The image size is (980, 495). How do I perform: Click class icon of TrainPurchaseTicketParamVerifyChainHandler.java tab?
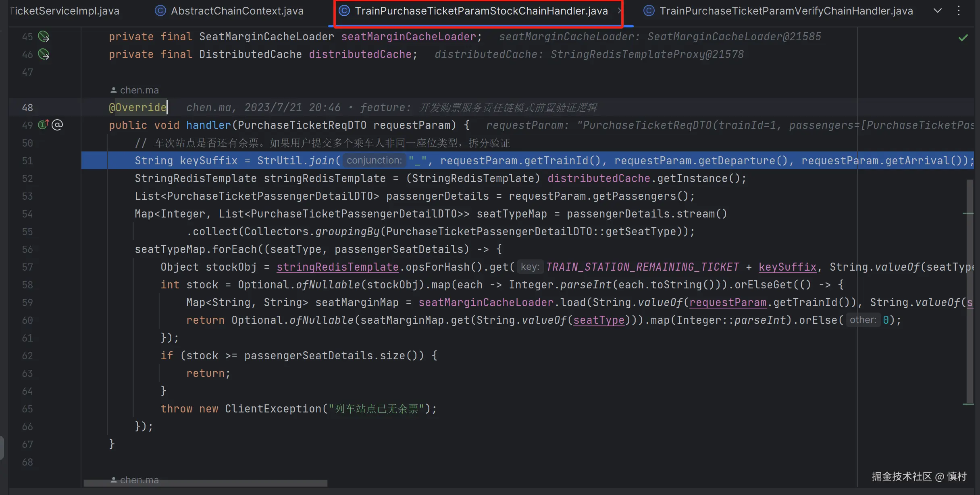click(649, 11)
